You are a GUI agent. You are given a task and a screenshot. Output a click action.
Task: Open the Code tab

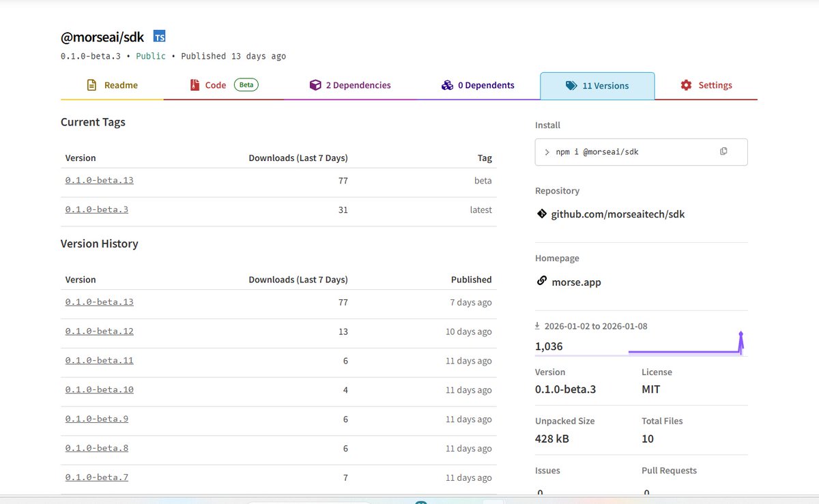click(x=216, y=85)
